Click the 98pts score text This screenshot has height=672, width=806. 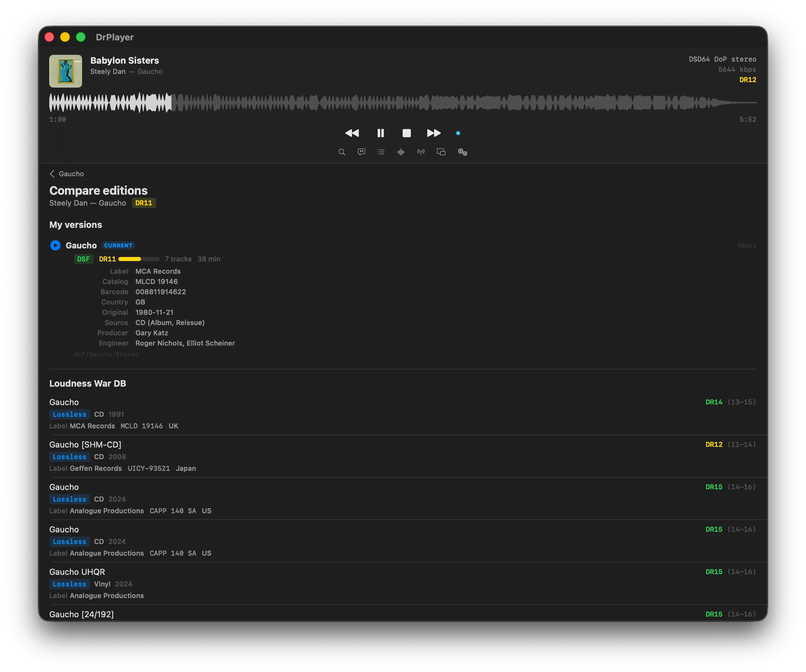pyautogui.click(x=746, y=246)
